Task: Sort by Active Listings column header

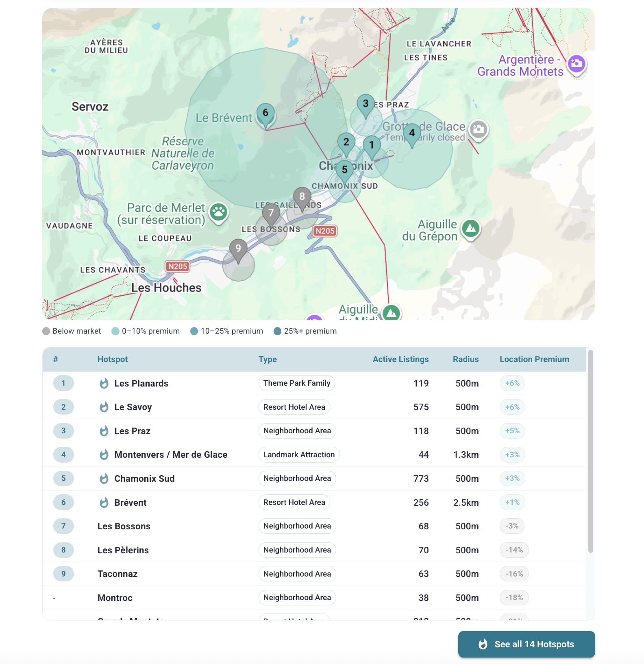Action: pos(400,359)
